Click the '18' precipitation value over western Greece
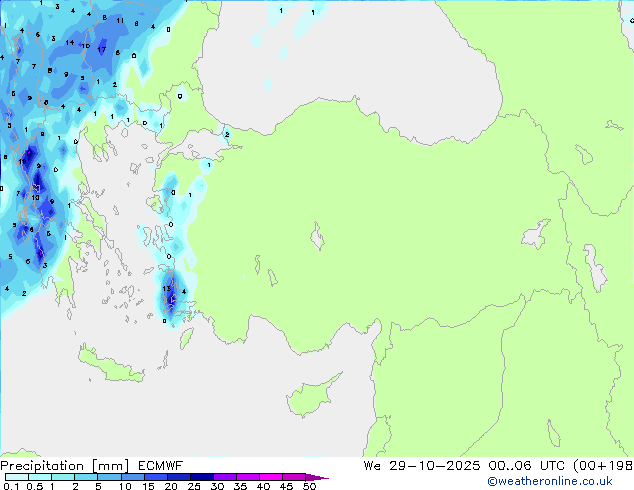Viewport: 634px width, 490px height. pyautogui.click(x=22, y=162)
